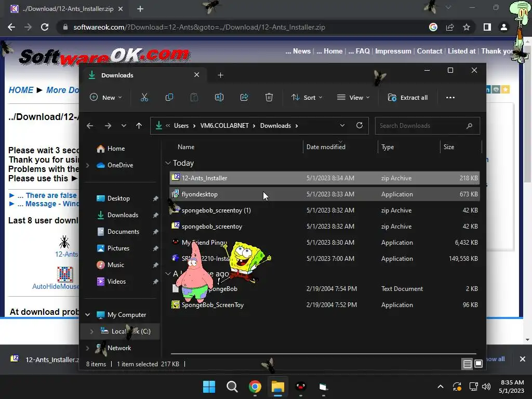This screenshot has height=399, width=532.
Task: Bookmark this page with star icon
Action: tap(467, 27)
